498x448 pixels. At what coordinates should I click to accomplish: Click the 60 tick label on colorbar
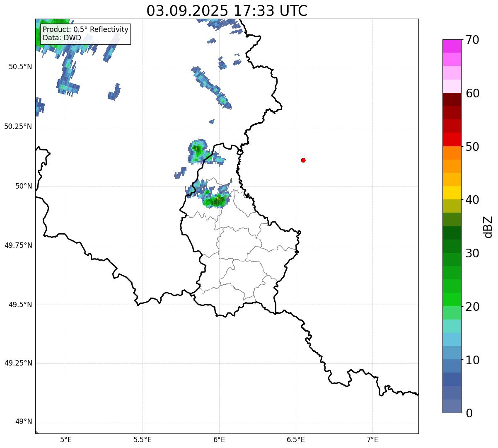coord(472,93)
